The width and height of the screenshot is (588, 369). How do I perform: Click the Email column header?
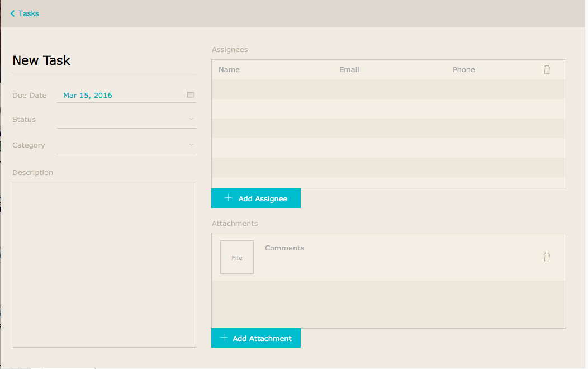pos(349,69)
